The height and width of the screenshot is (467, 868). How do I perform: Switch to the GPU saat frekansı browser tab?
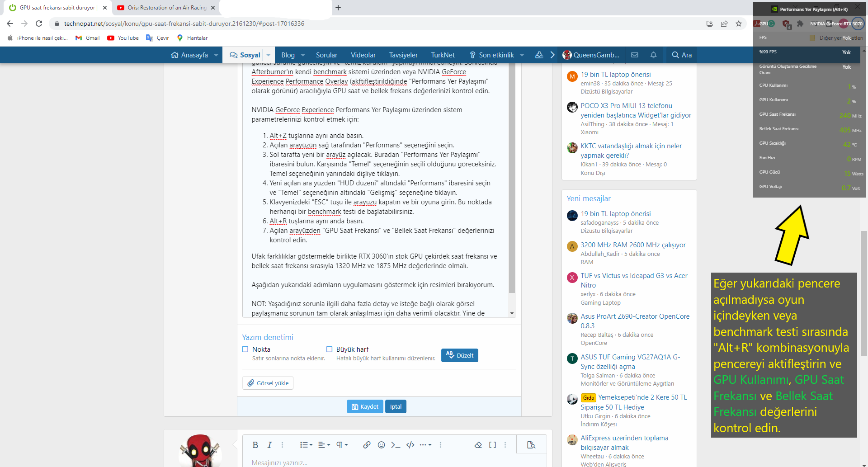click(57, 8)
